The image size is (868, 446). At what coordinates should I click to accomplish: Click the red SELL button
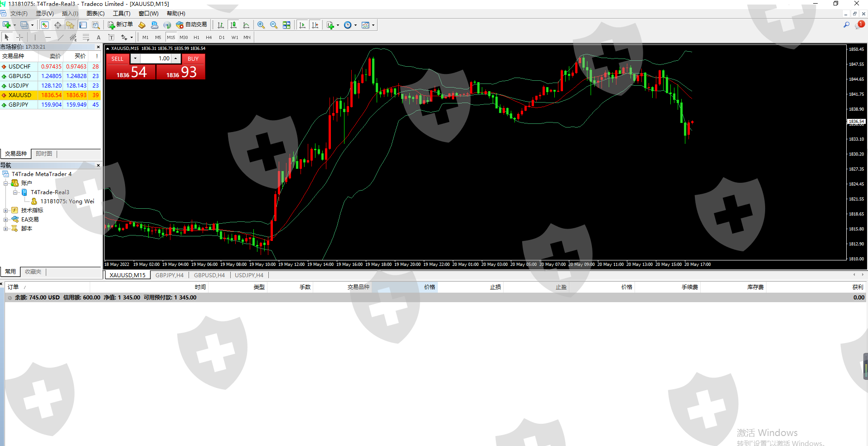point(117,59)
